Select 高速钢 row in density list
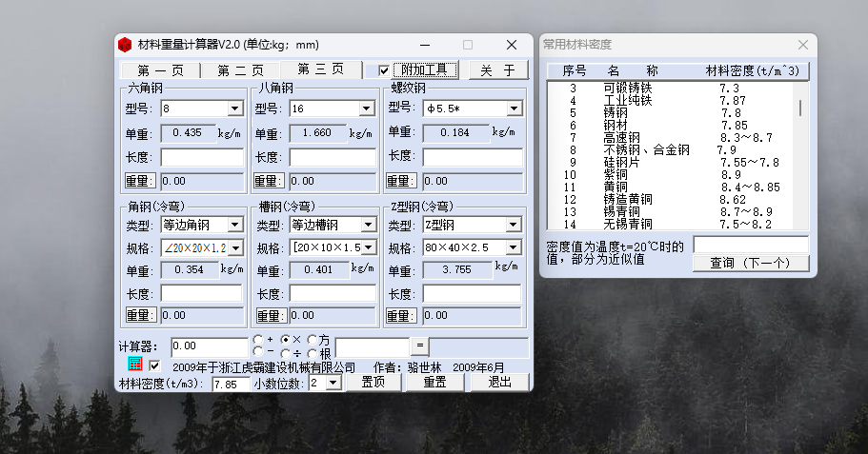The width and height of the screenshot is (868, 454). pos(671,138)
